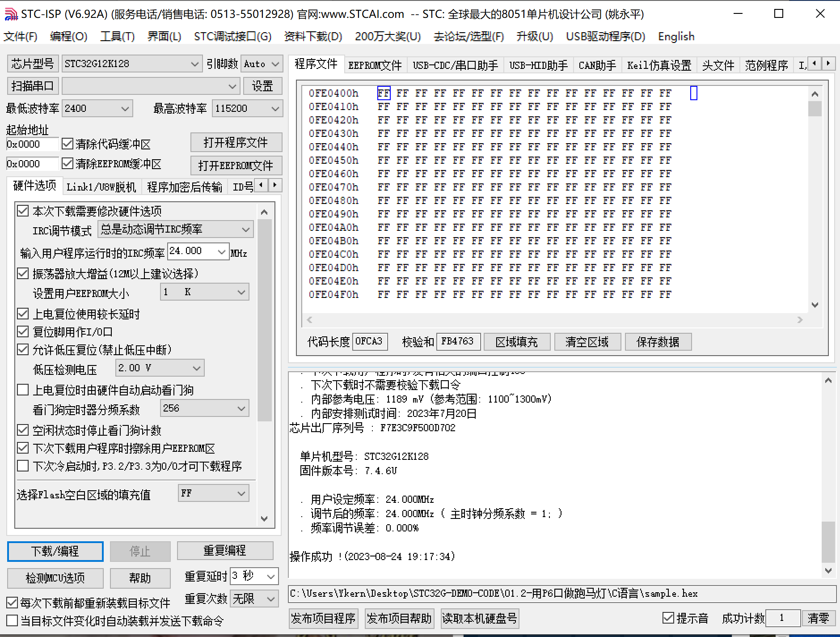Toggle 提示音 checkbox
The height and width of the screenshot is (637, 840).
pyautogui.click(x=668, y=618)
